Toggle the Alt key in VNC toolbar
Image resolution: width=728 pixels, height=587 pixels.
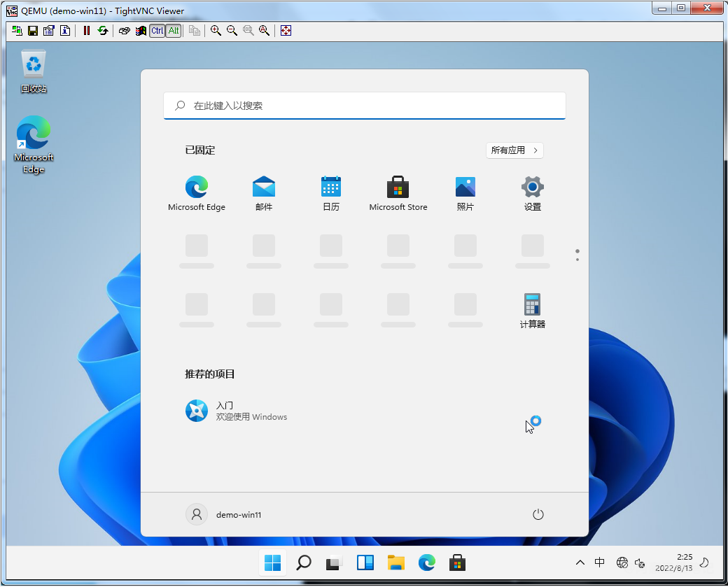[173, 31]
